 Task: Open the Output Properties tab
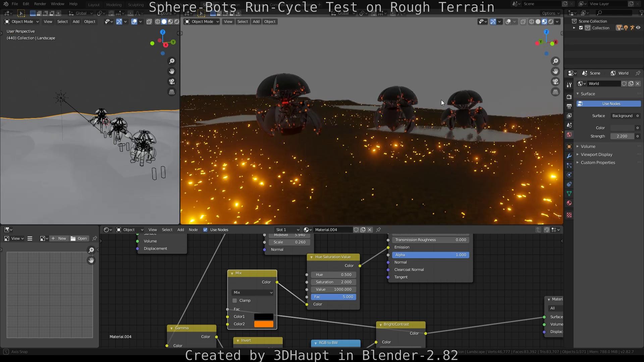569,106
